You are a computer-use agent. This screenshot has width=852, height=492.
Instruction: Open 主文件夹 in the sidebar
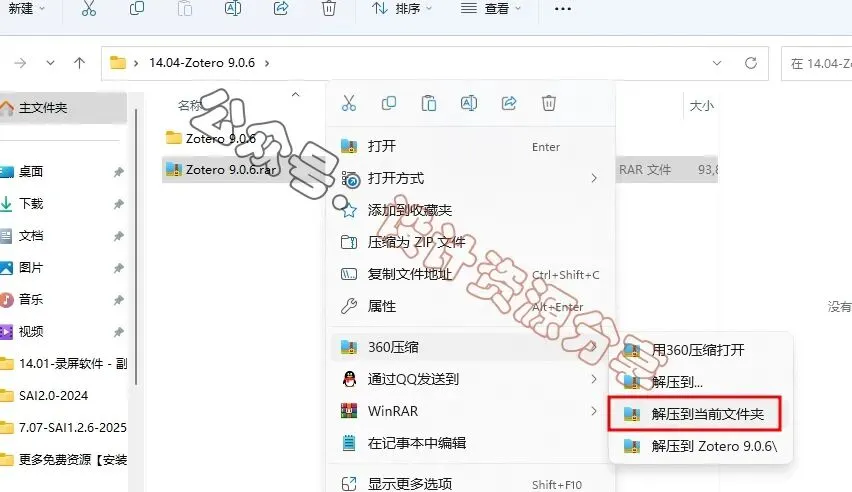62,108
